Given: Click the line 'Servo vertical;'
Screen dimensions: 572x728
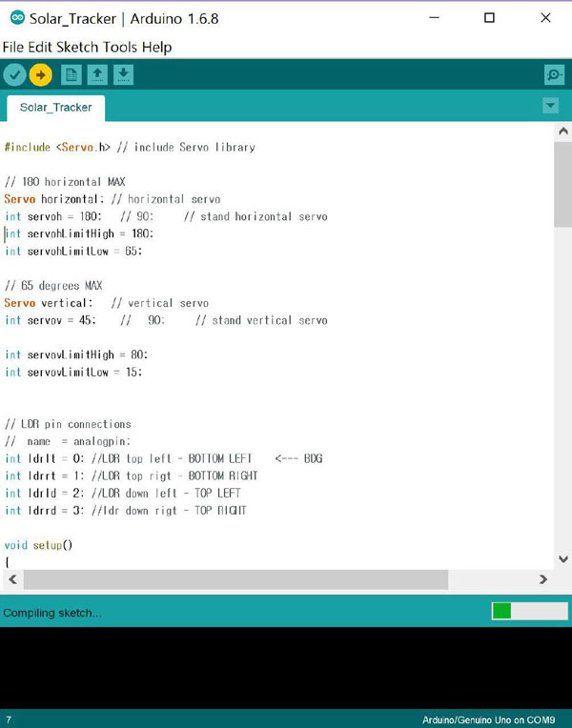Looking at the screenshot, I should tap(49, 303).
